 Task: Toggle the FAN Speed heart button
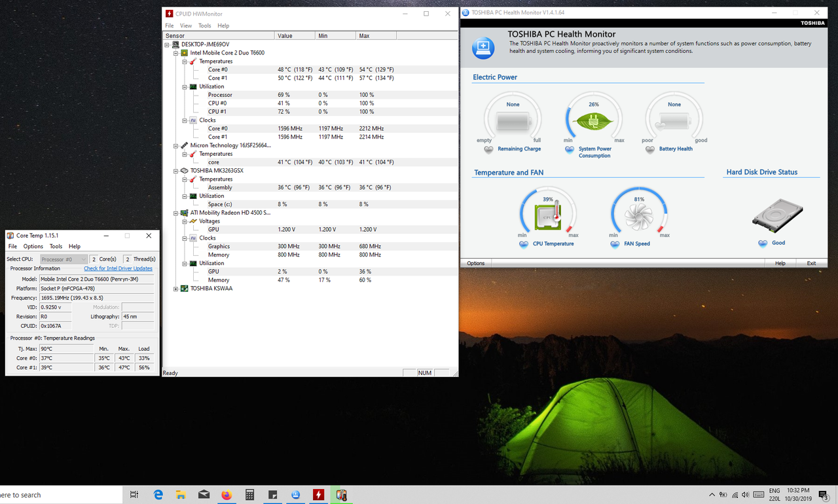tap(615, 244)
